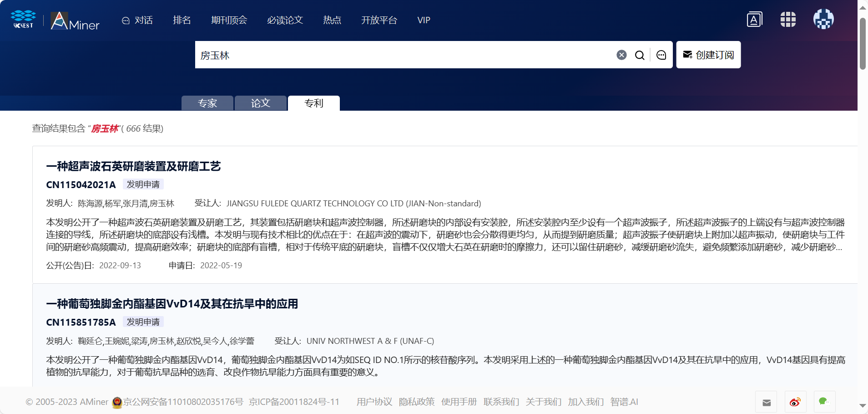Click the WeChat icon in footer
This screenshot has width=868, height=414.
824,402
